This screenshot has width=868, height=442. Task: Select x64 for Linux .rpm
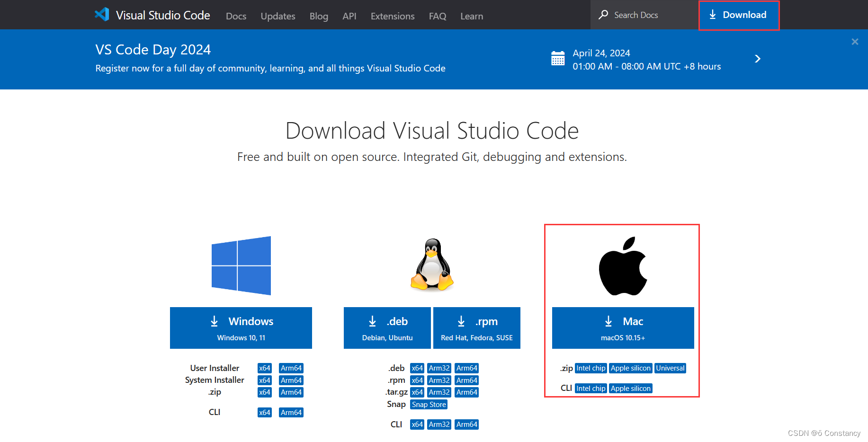(x=417, y=380)
